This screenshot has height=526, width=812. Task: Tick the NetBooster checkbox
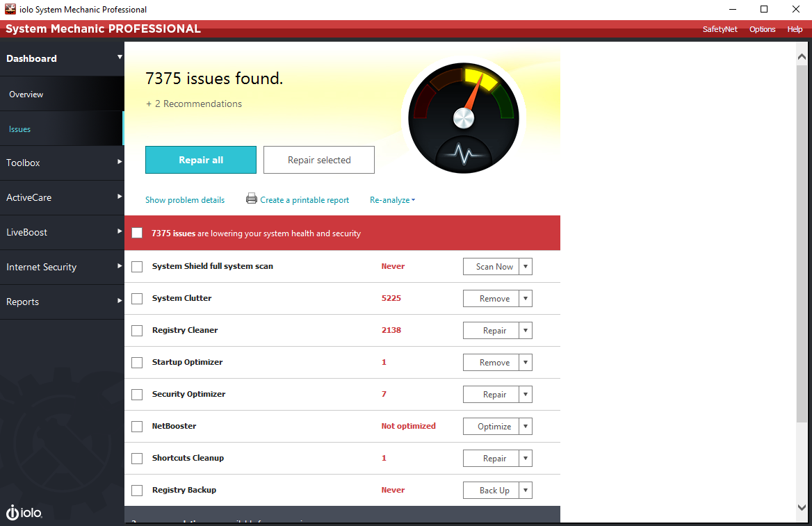click(137, 427)
